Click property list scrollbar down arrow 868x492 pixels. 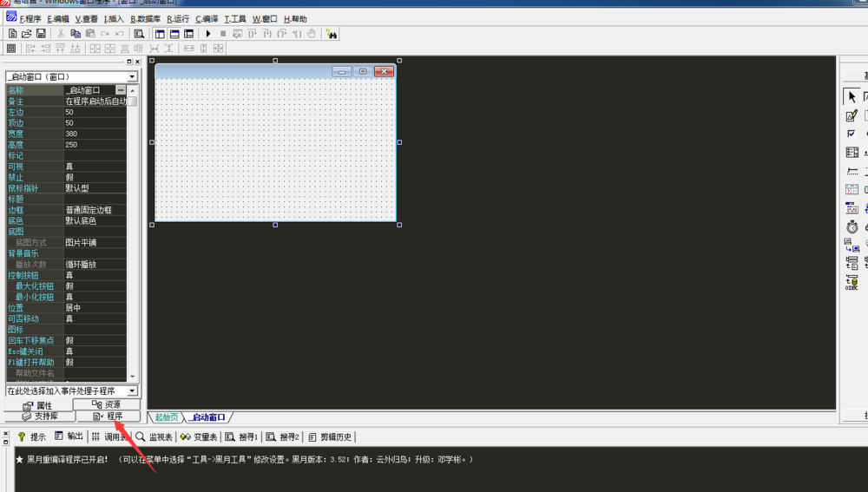132,377
